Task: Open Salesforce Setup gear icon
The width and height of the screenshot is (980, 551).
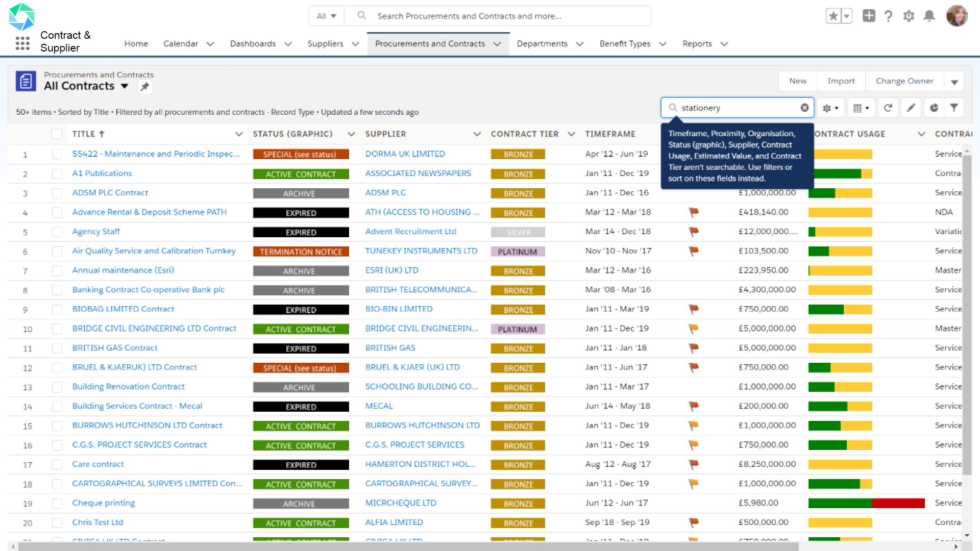Action: tap(909, 16)
